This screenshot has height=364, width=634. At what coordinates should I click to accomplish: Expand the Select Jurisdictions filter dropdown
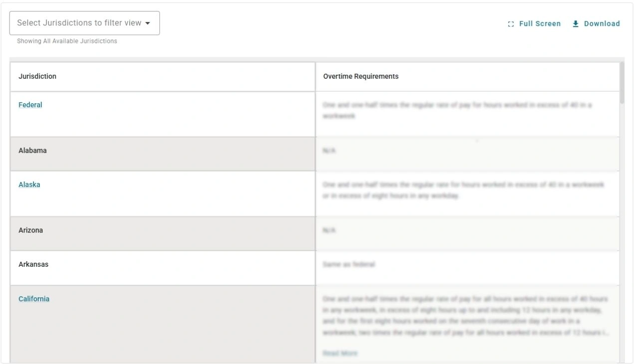click(x=84, y=22)
